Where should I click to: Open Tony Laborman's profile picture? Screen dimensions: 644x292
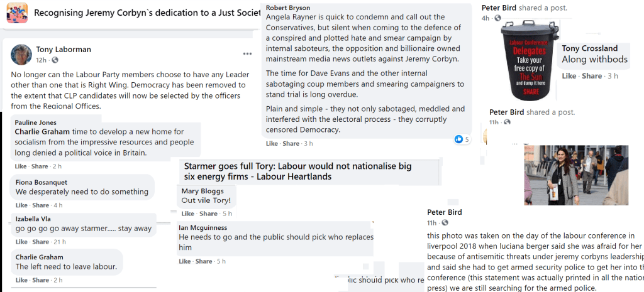click(21, 55)
